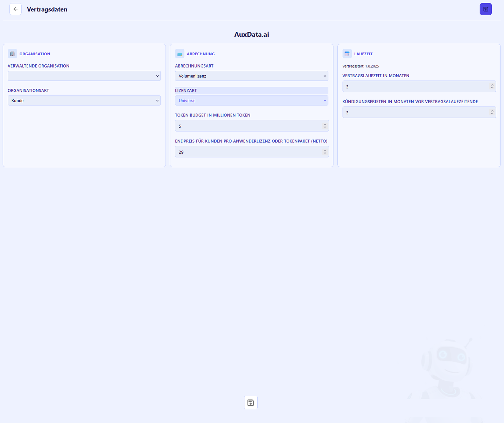Click the stepper arrows of Kündigungsfristen field

tap(492, 112)
